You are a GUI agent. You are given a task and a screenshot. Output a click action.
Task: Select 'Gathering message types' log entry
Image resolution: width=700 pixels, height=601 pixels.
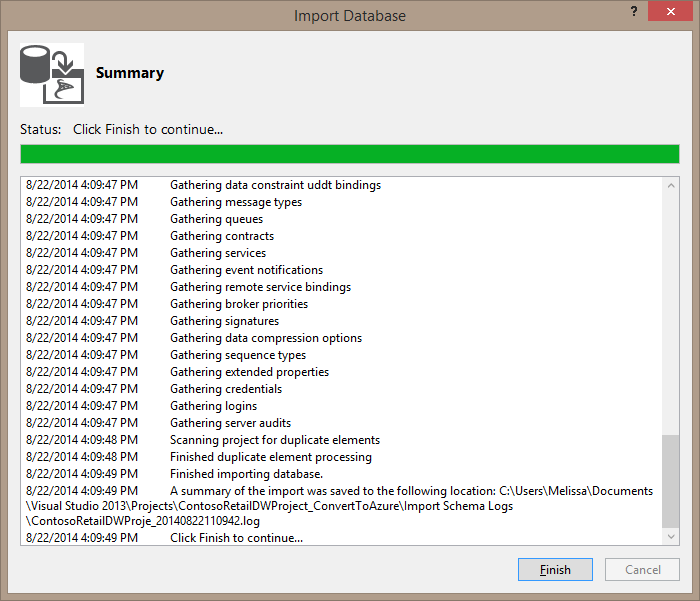tap(164, 202)
